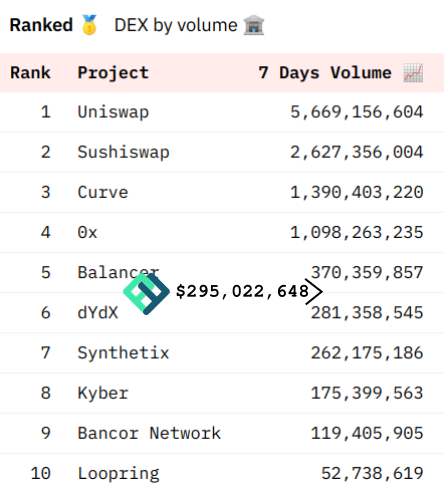Sort by the Project column header
The height and width of the screenshot is (490, 444).
pyautogui.click(x=113, y=73)
